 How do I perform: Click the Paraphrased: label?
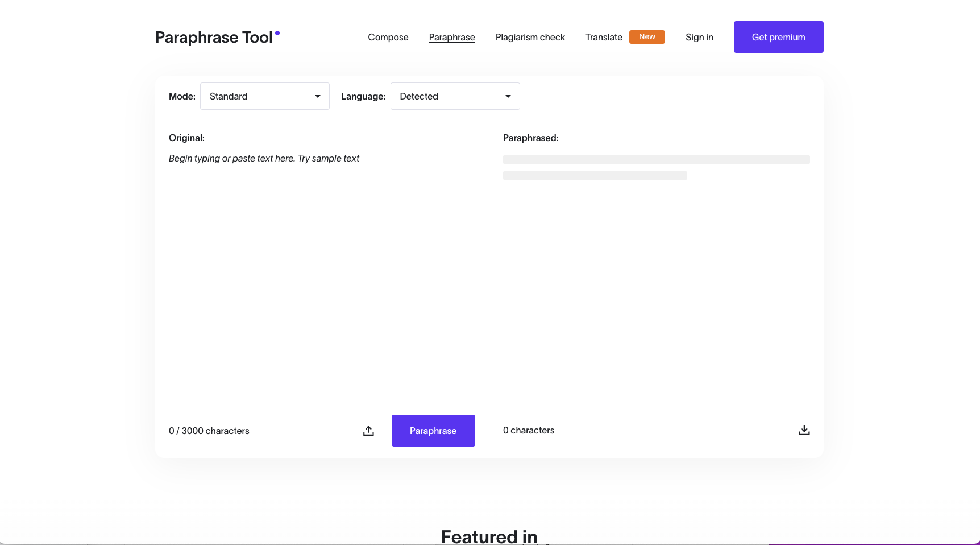click(531, 138)
